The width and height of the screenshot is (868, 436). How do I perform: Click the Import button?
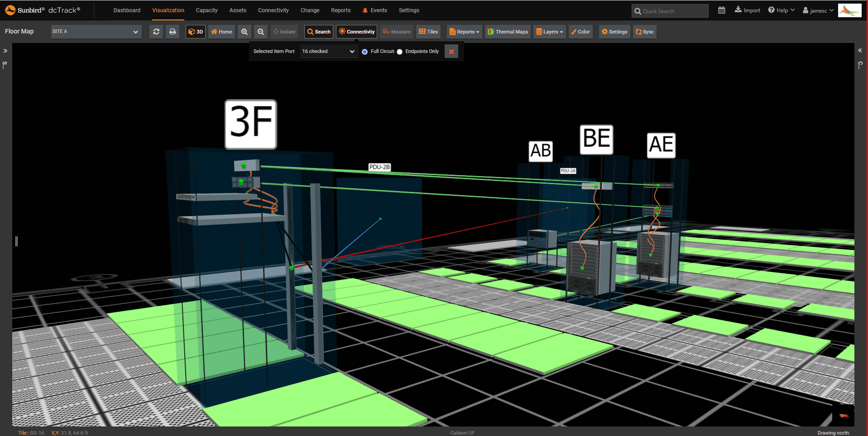point(747,10)
